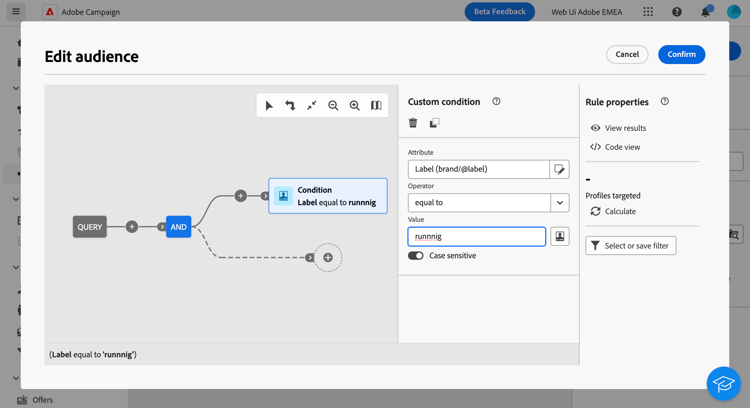Select the pointer selection tool
Viewport: 750px width, 408px height.
coord(269,105)
